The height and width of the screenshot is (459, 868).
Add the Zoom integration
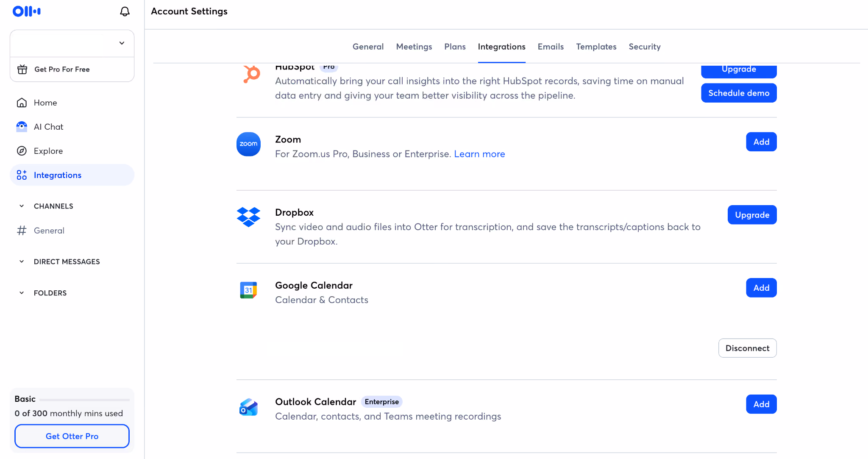761,142
